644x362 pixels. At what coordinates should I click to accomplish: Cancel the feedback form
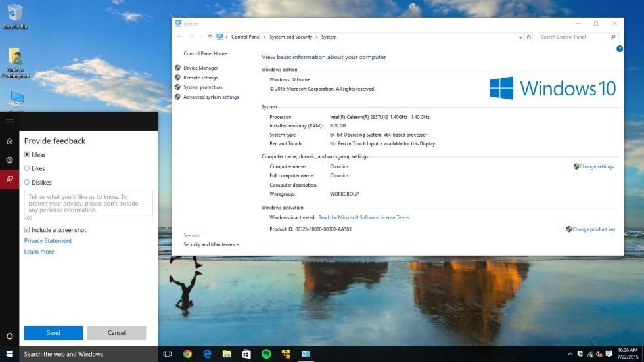pos(117,333)
